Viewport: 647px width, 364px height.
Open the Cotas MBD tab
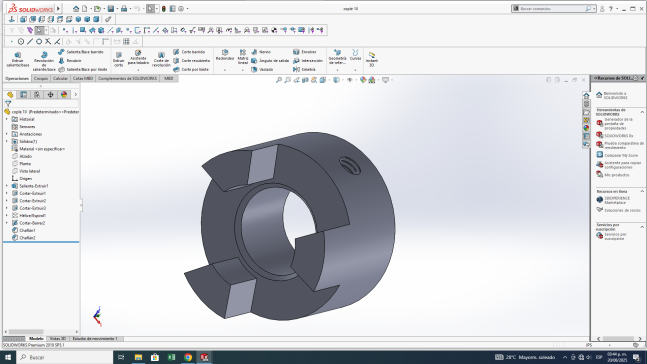coord(83,78)
